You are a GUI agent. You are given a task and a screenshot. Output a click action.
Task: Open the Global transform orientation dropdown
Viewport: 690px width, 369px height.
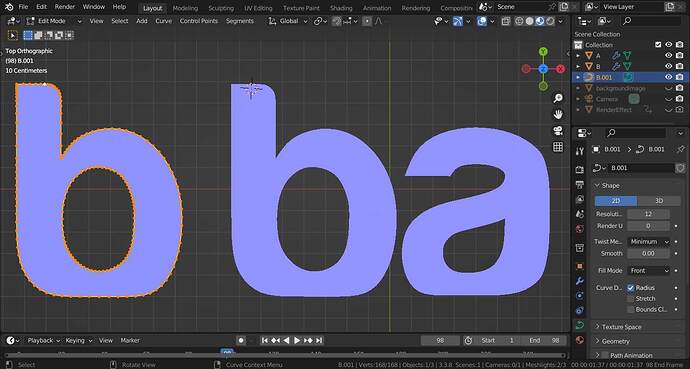tap(288, 21)
